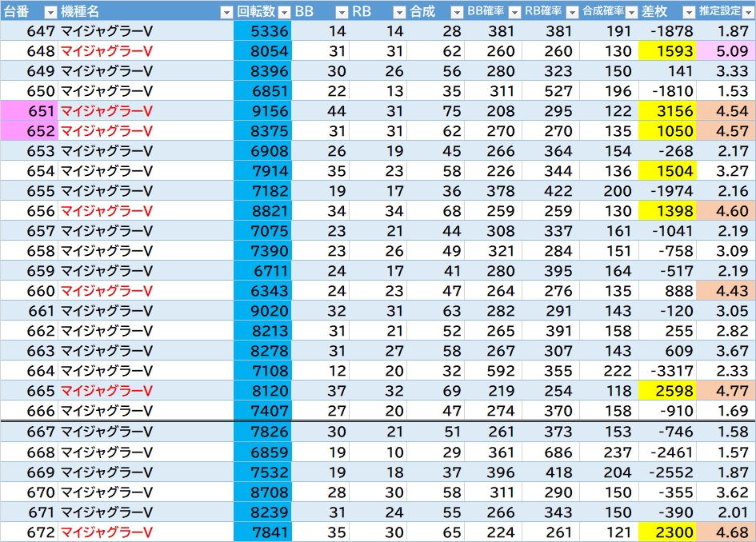Select 差枚 cell -2552

[x=667, y=472]
